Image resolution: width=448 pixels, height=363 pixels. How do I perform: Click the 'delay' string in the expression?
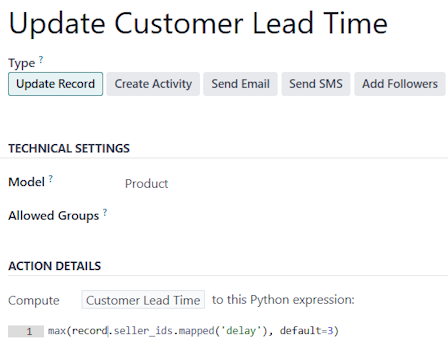point(241,331)
